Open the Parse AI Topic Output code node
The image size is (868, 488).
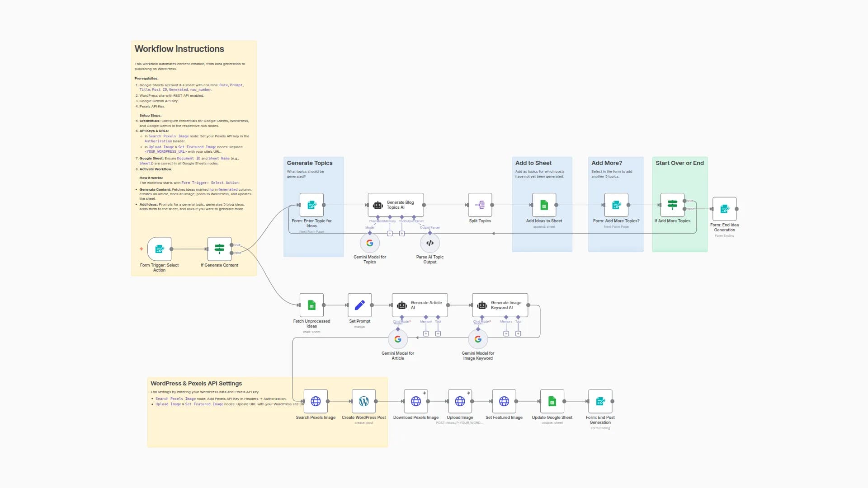(x=429, y=243)
